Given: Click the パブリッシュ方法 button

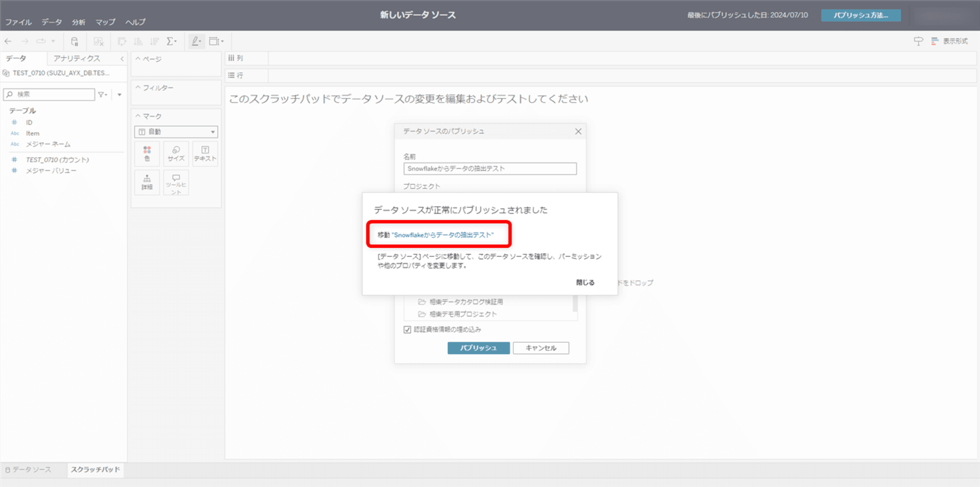Looking at the screenshot, I should [861, 15].
